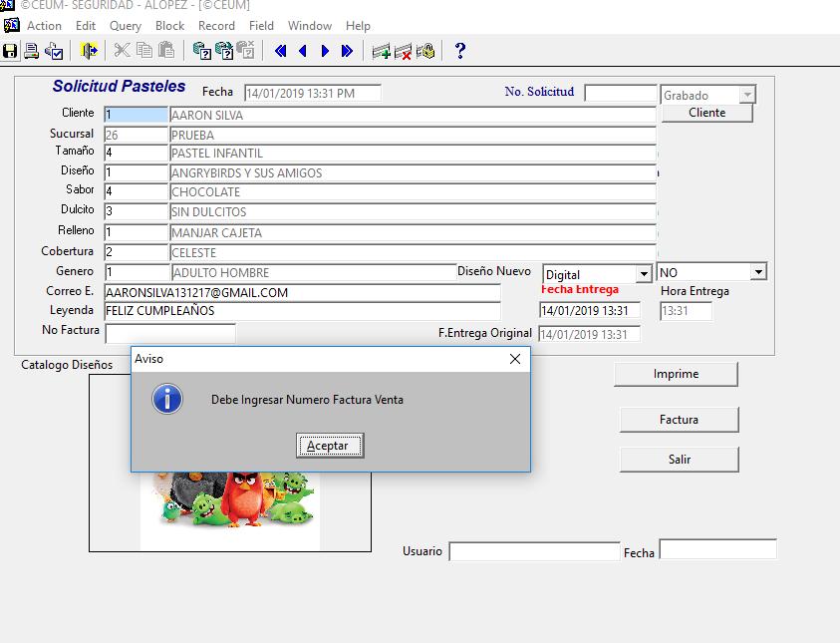
Task: Click the Dulcito code field
Action: pyautogui.click(x=137, y=211)
